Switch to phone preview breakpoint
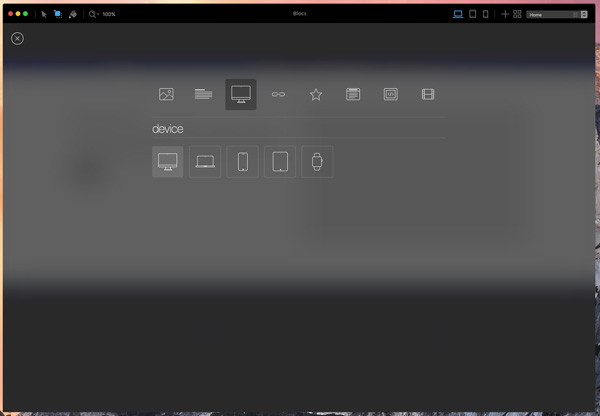The image size is (600, 416). [485, 14]
